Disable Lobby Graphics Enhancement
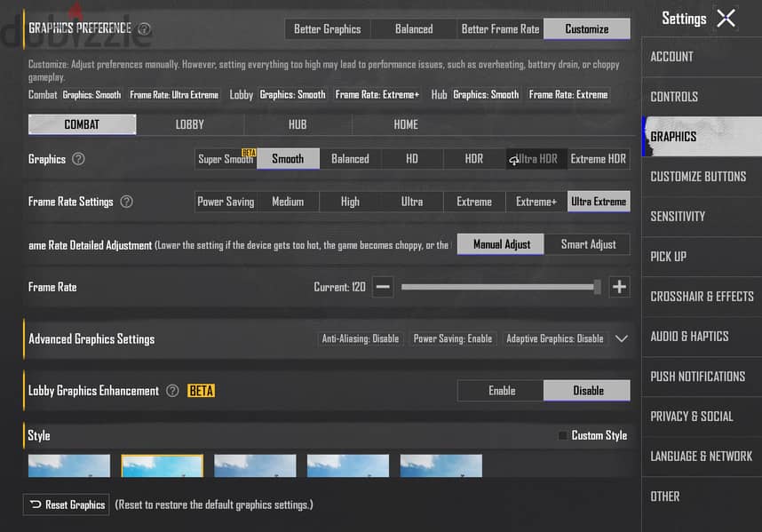Screen dimensions: 762x532 coord(587,391)
